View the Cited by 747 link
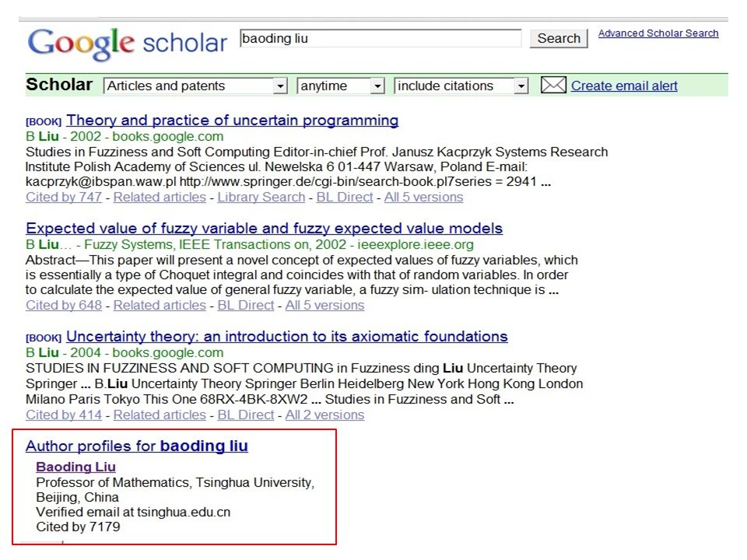This screenshot has height=560, width=747. pyautogui.click(x=64, y=197)
